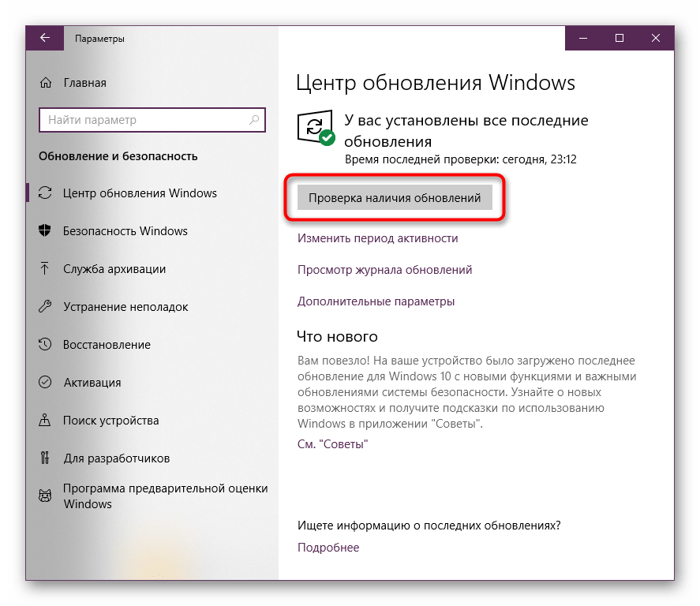Click the См. "Советы" link

pyautogui.click(x=332, y=444)
